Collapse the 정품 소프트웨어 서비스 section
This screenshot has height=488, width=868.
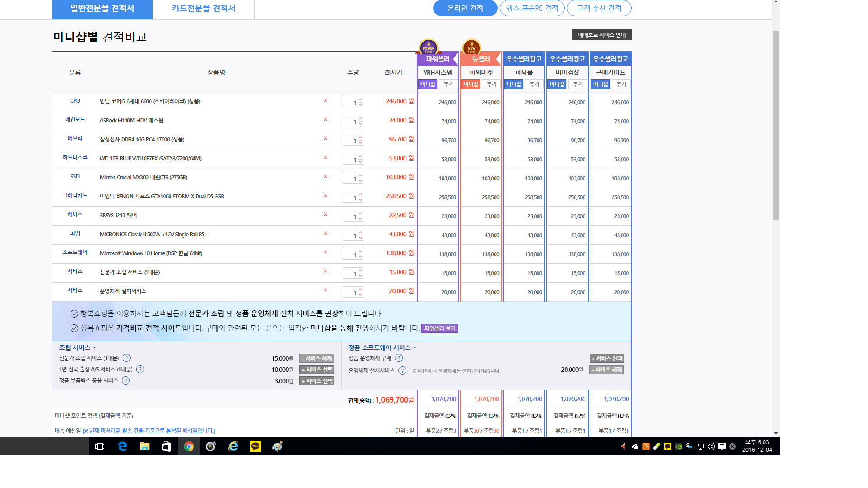(x=415, y=348)
